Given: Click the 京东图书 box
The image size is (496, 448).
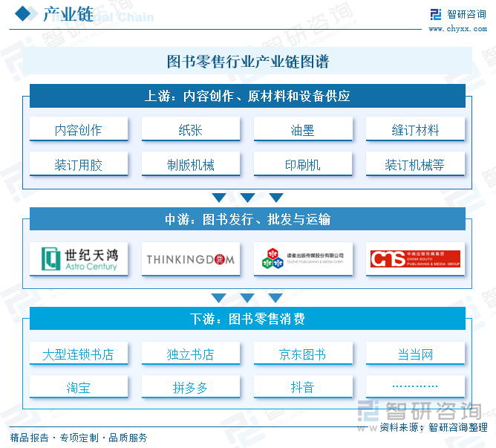Looking at the screenshot, I should (x=303, y=354).
